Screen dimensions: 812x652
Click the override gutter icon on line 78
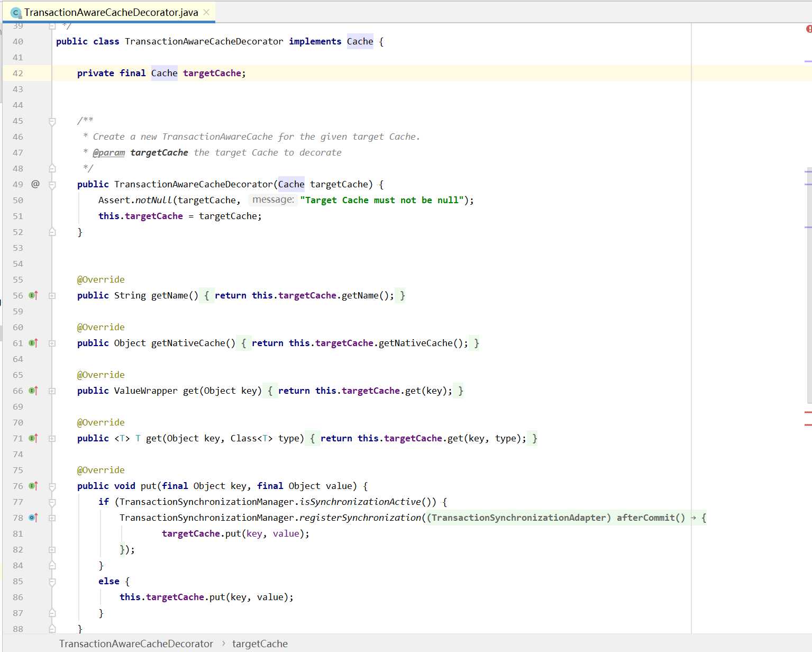click(33, 518)
